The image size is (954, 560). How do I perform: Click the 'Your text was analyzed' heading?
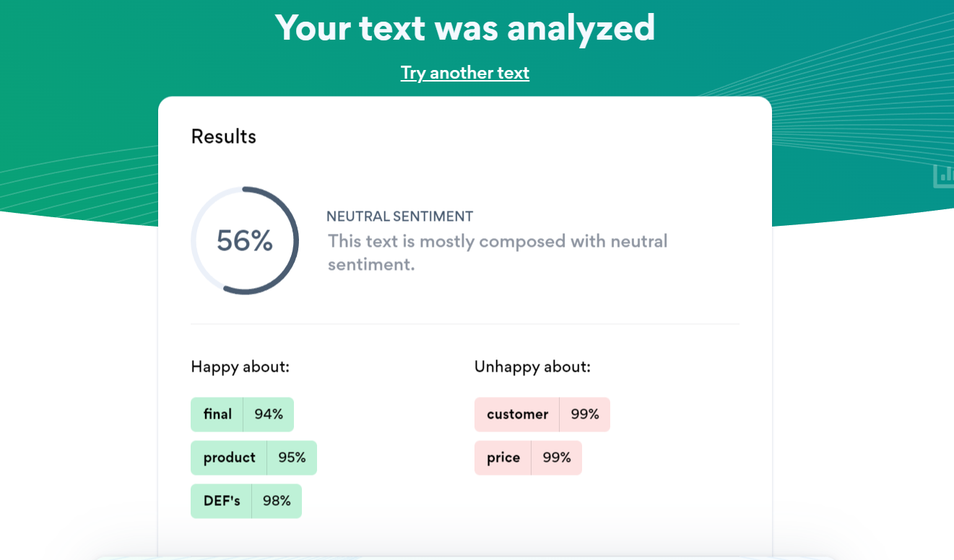pos(465,28)
